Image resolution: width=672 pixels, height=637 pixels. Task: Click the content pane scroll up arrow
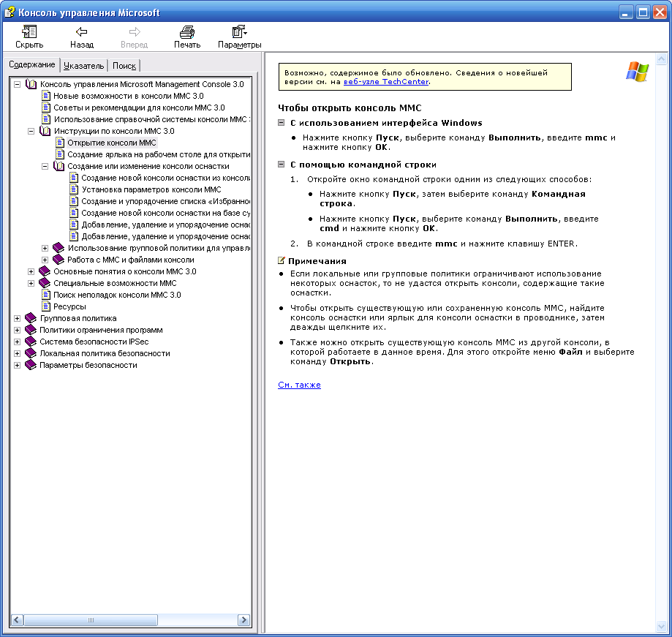coord(661,59)
